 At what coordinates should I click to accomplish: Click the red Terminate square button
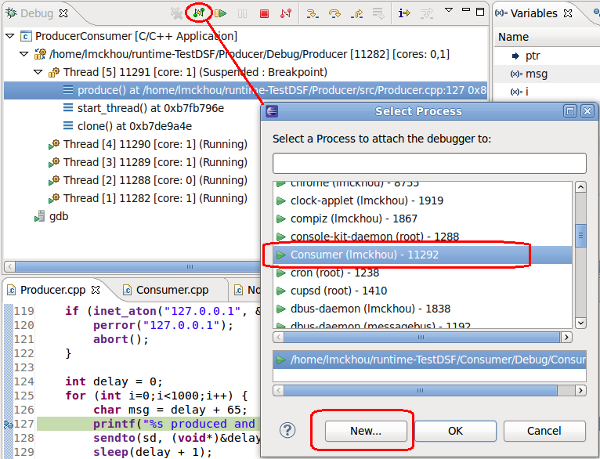264,14
